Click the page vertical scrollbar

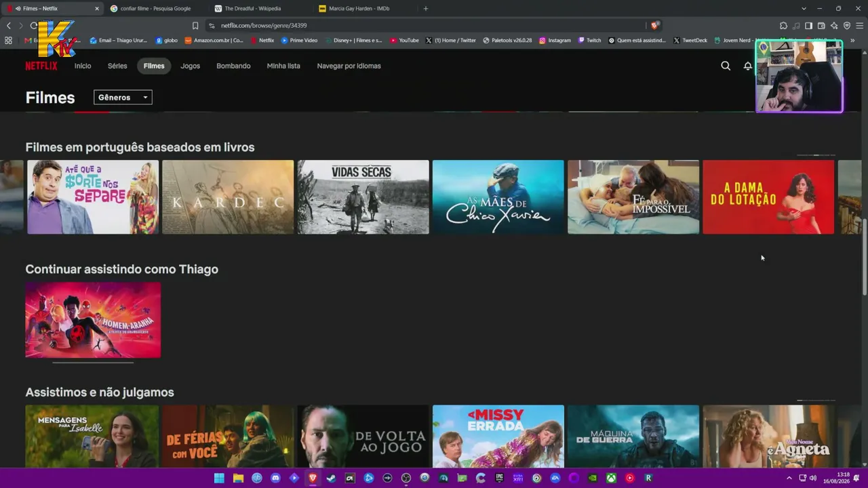865,258
